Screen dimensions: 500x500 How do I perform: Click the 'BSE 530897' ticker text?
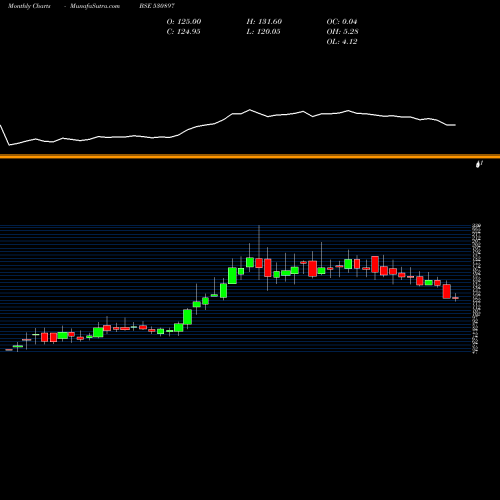(x=157, y=6)
